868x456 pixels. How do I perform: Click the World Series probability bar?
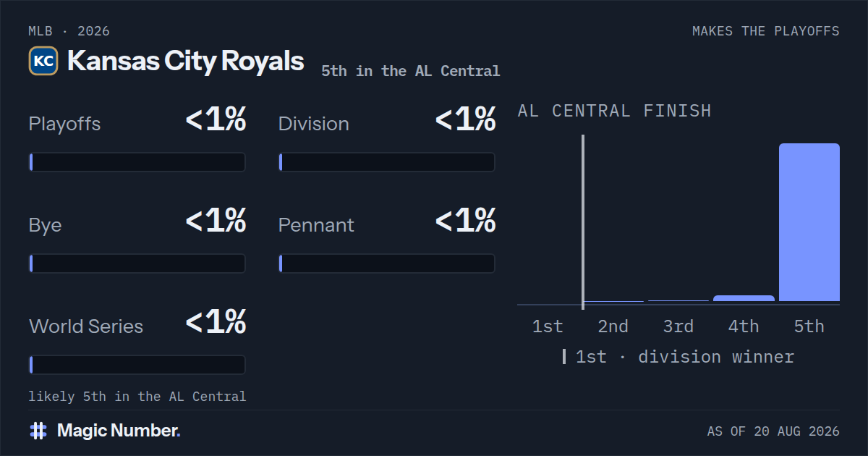click(x=137, y=365)
